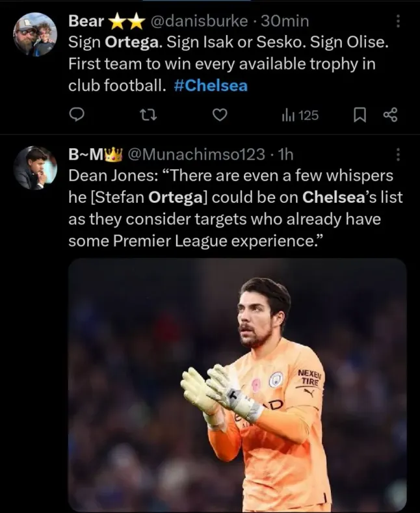Open the Stefan Ortega goalkeeper photo
This screenshot has width=420, height=513.
pyautogui.click(x=237, y=384)
